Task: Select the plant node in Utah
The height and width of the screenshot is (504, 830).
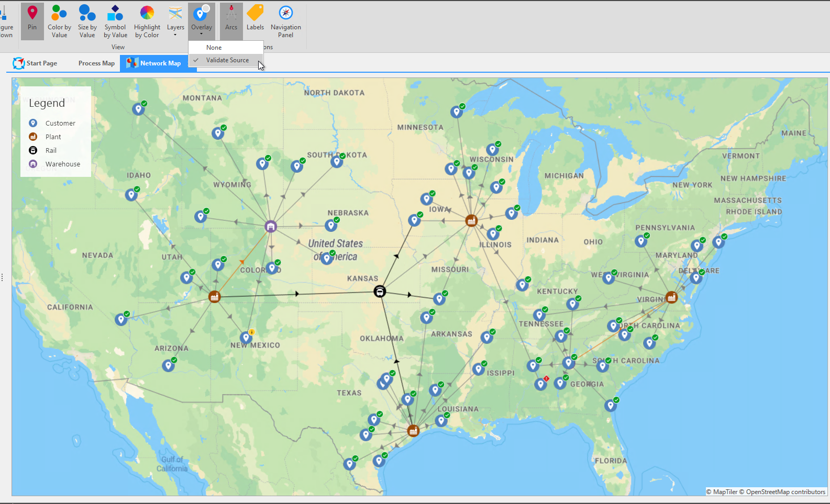Action: coord(214,297)
